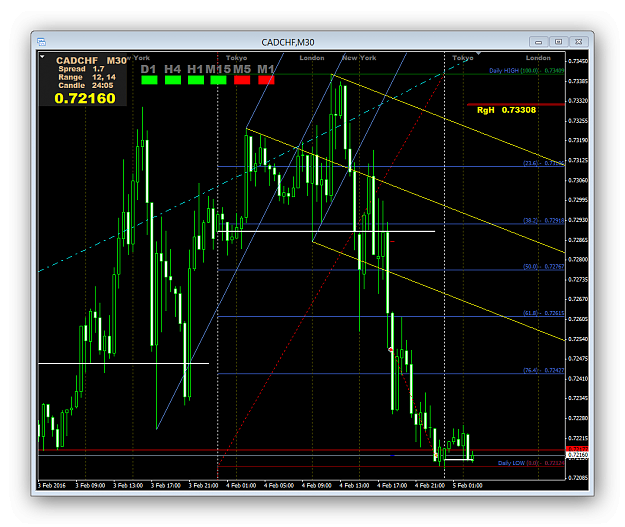Image resolution: width=625 pixels, height=527 pixels.
Task: Click the H4 timeframe label
Action: point(172,69)
